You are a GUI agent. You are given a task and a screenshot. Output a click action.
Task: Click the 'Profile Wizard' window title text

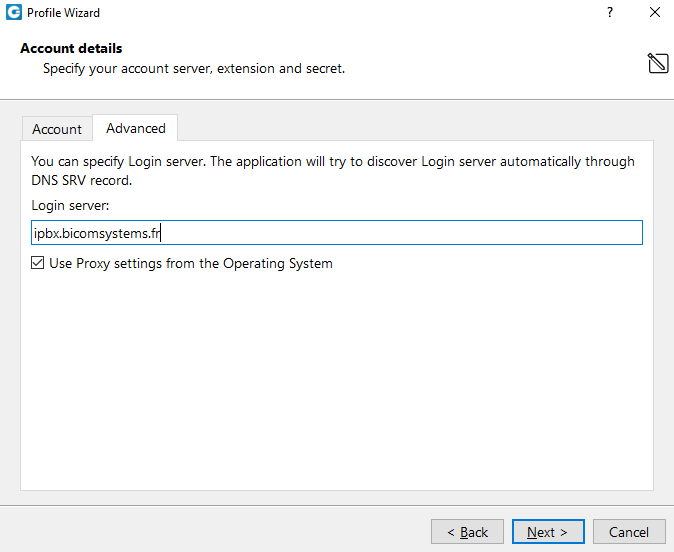click(63, 13)
